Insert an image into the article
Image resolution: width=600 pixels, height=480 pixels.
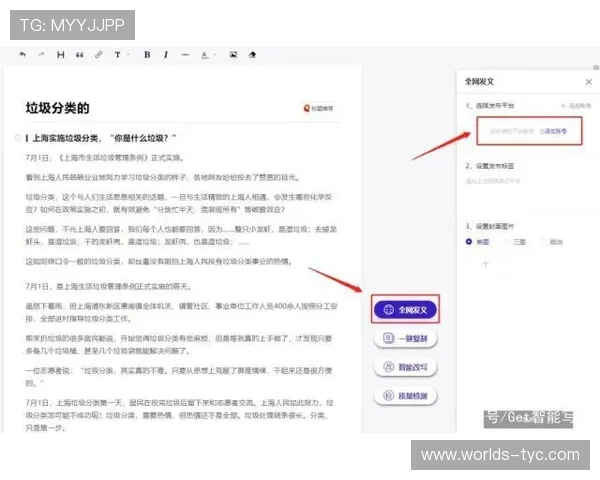pyautogui.click(x=233, y=55)
